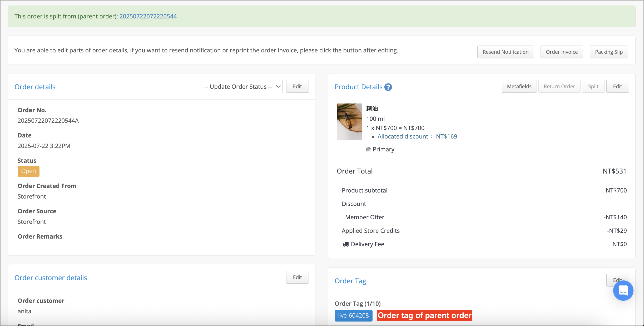
Task: Select the live-604208 order tag
Action: pyautogui.click(x=353, y=315)
